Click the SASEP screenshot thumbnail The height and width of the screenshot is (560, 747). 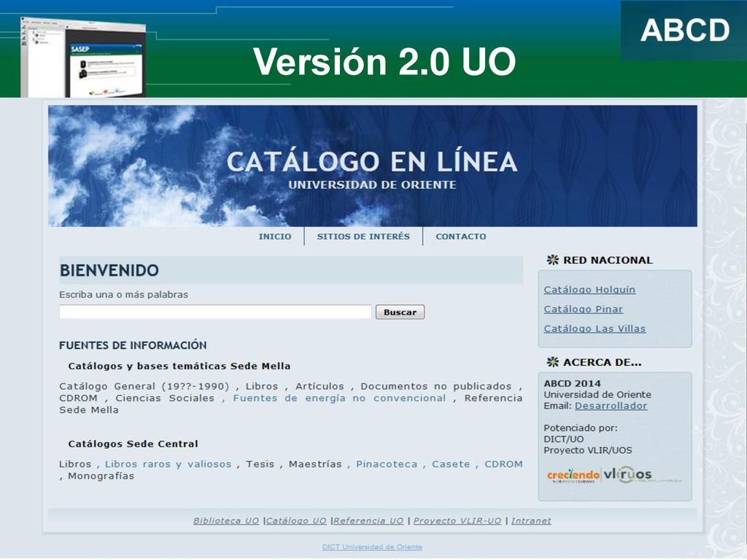[x=83, y=57]
